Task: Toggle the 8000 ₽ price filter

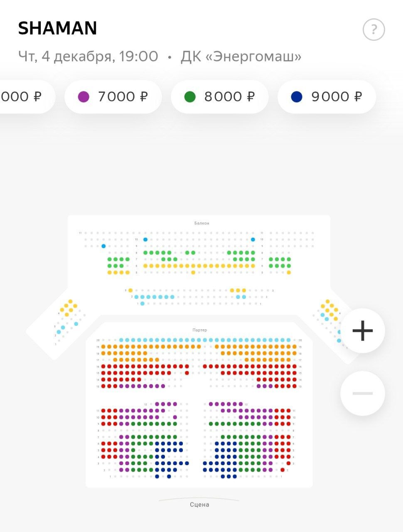Action: click(219, 97)
